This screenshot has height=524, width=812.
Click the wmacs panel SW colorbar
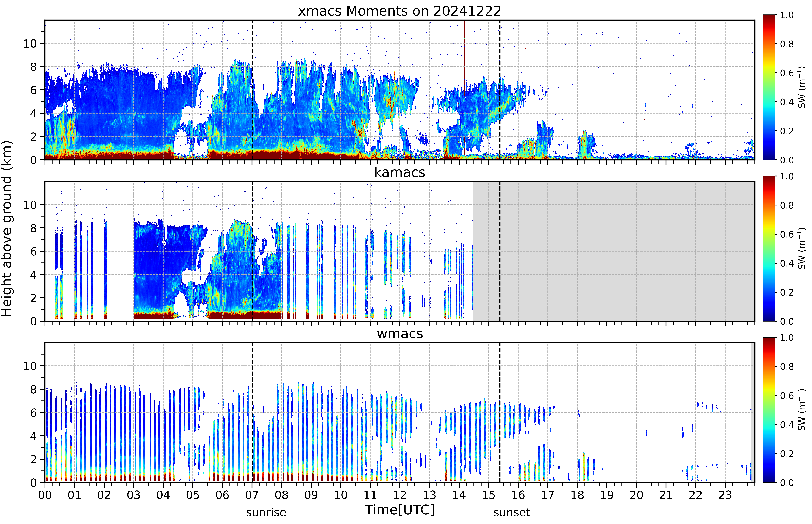pos(769,410)
